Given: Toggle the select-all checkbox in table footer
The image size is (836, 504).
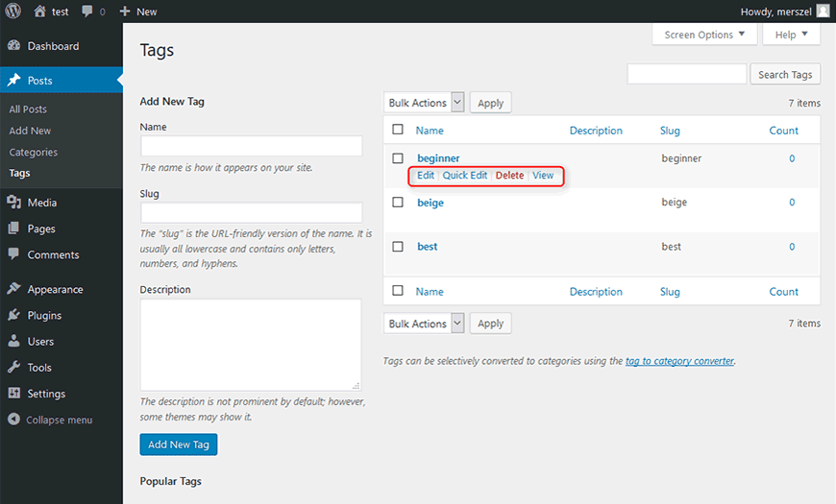Looking at the screenshot, I should (398, 290).
